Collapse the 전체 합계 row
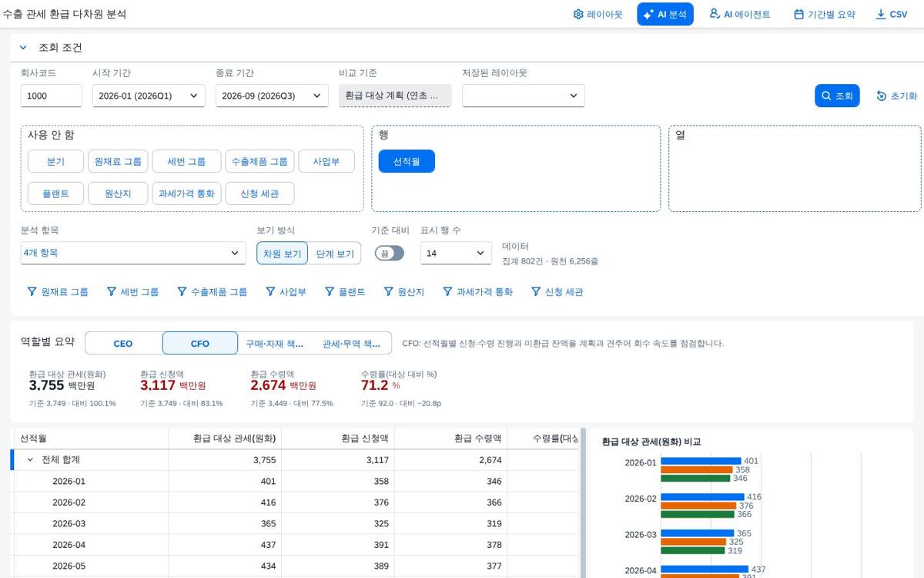 (30, 460)
